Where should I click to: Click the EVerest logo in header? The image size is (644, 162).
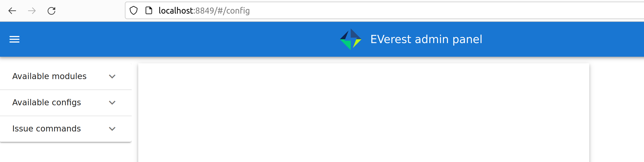point(351,39)
